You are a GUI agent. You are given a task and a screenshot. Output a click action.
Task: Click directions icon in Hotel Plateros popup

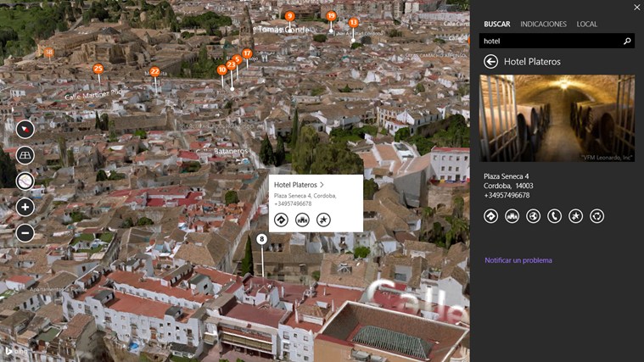(x=281, y=220)
